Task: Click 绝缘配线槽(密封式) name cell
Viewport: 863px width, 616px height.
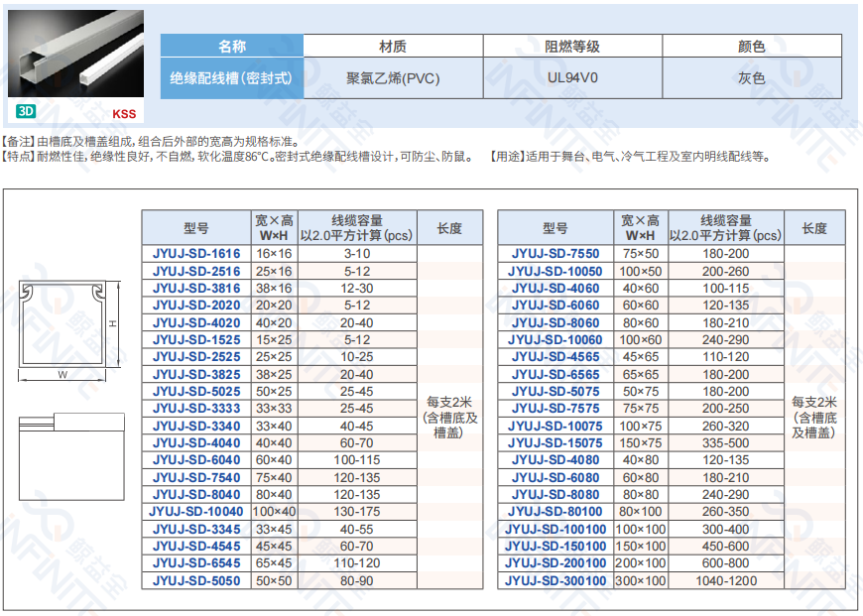Action: point(232,78)
